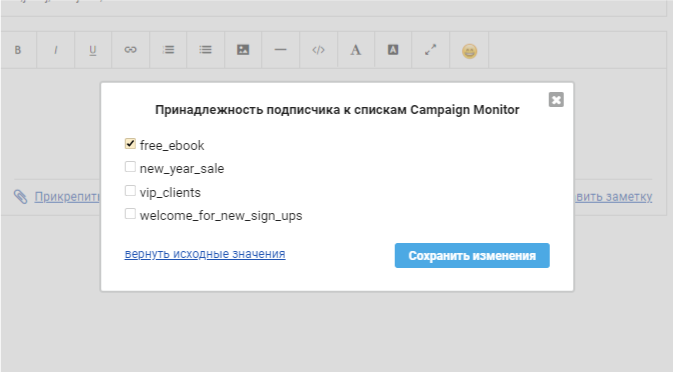
Task: Close the Campaign Monitor lists dialog
Action: click(556, 100)
